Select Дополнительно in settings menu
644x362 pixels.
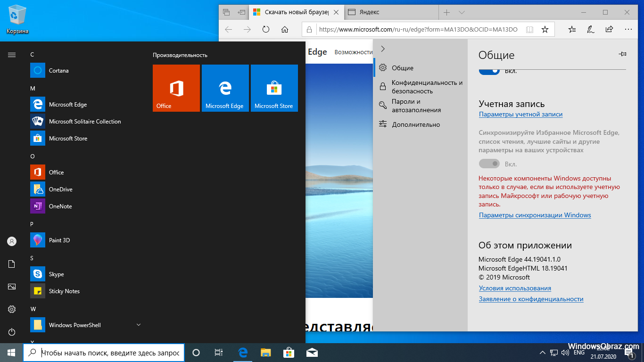(x=415, y=124)
